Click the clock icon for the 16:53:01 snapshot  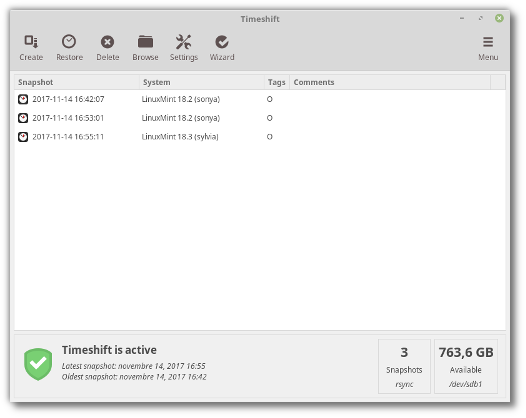[x=23, y=118]
